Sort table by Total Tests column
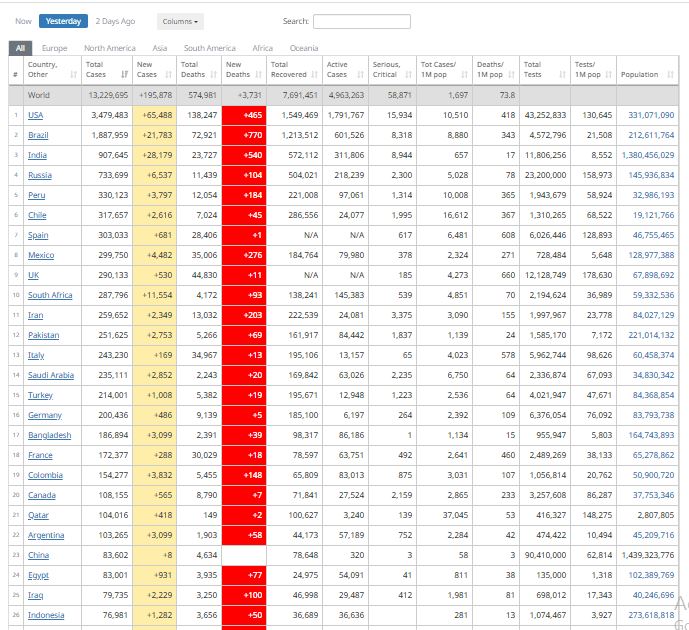Screen dimensions: 689x630 542,69
